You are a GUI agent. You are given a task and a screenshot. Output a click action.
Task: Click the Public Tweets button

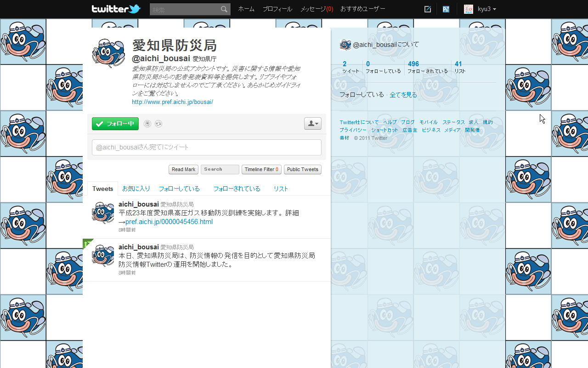click(303, 170)
